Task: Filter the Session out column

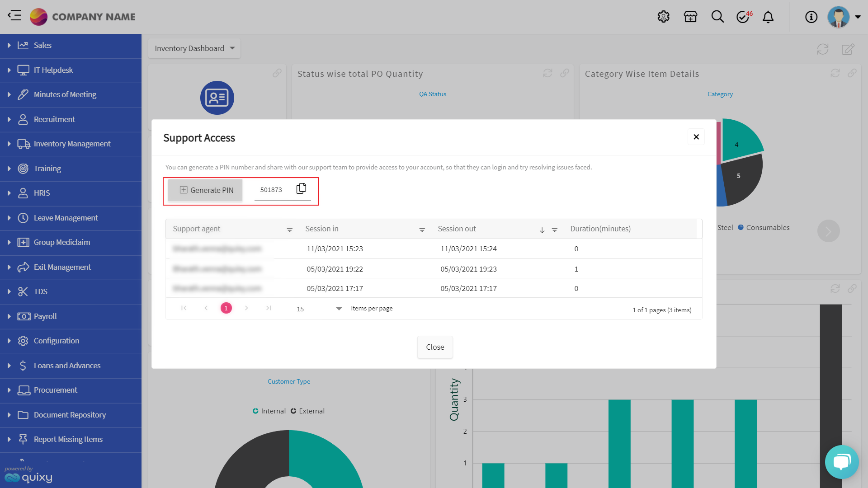Action: click(x=555, y=230)
